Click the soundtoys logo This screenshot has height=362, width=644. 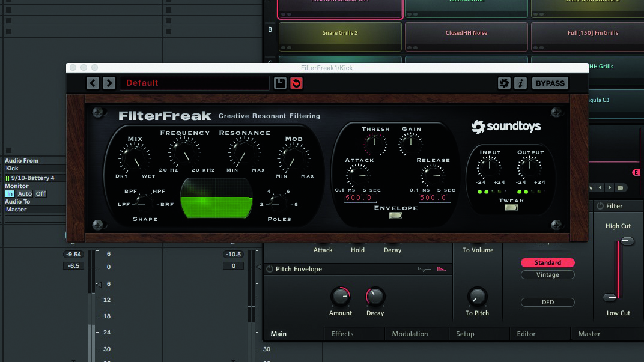pyautogui.click(x=506, y=127)
